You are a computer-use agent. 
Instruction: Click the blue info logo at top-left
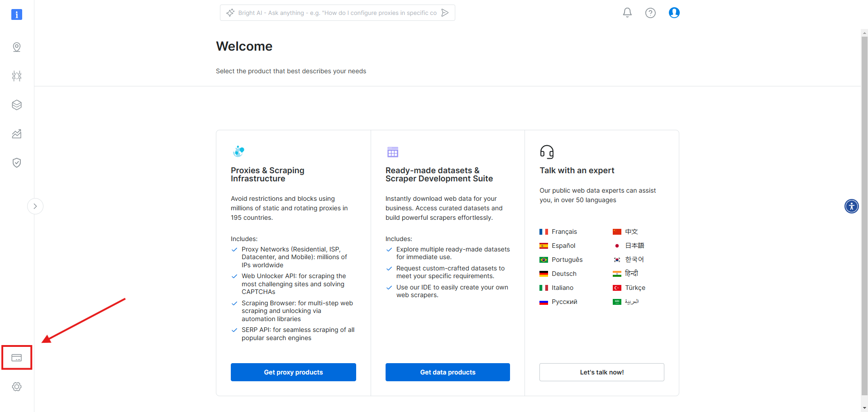[17, 14]
